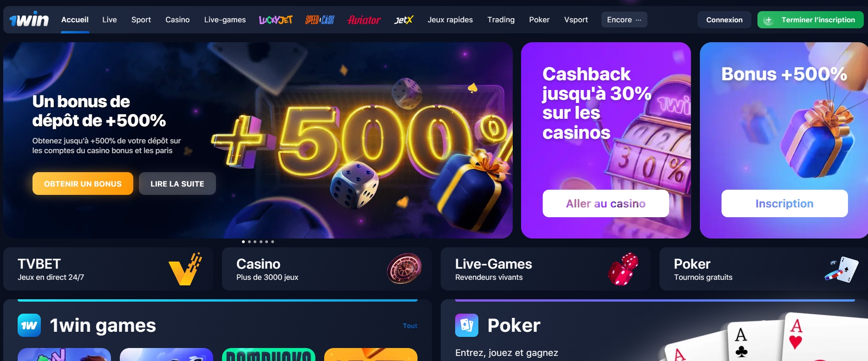Launch Aviator from the top navigation
Viewport: 868px width, 361px height.
[364, 19]
